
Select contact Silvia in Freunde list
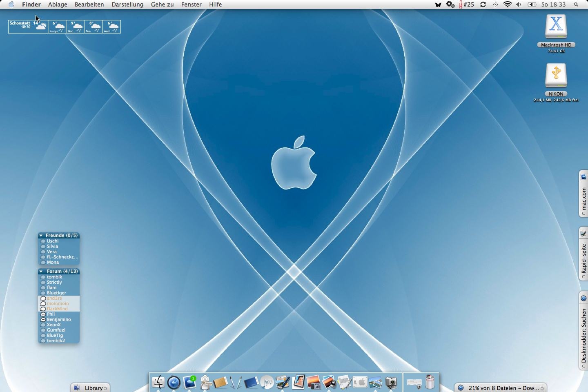click(x=59, y=246)
